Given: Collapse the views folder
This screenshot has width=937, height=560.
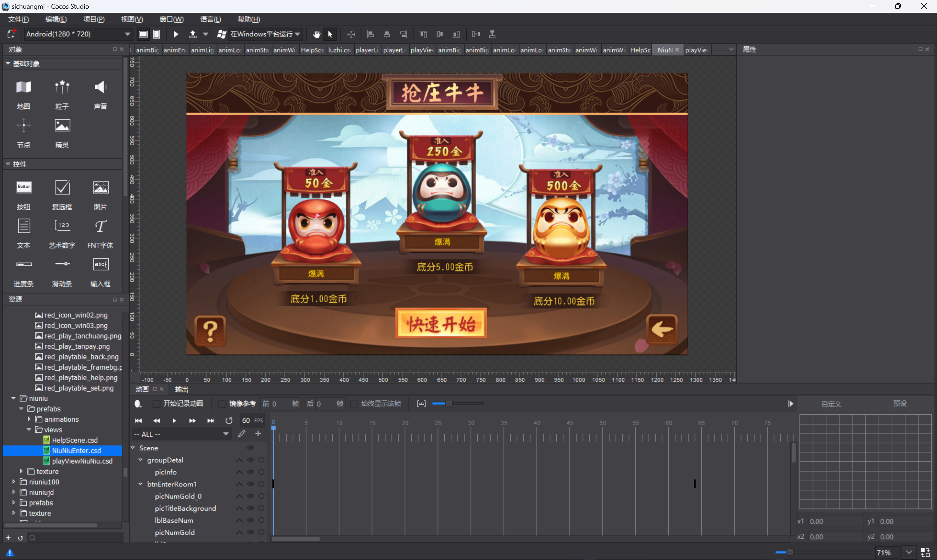Looking at the screenshot, I should (29, 429).
